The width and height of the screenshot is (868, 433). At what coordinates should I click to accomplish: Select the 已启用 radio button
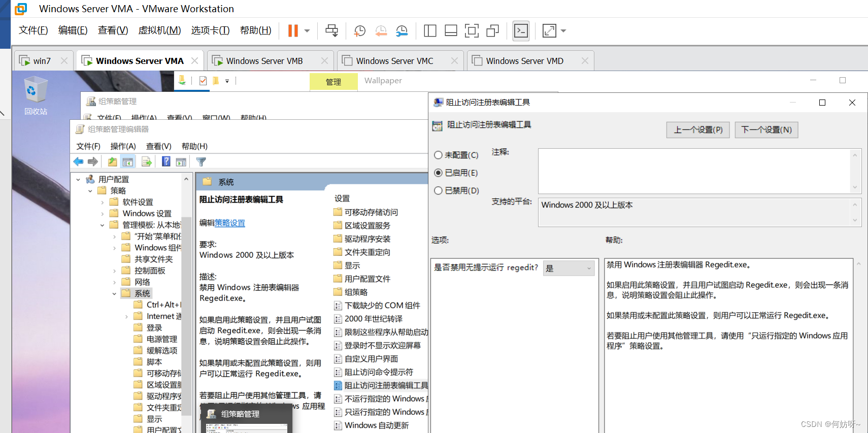pos(439,173)
